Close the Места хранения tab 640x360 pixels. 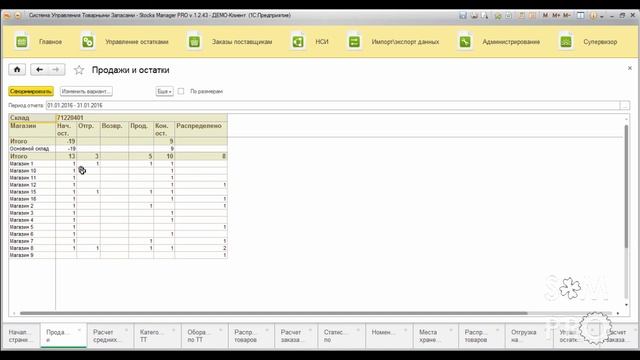click(x=451, y=330)
